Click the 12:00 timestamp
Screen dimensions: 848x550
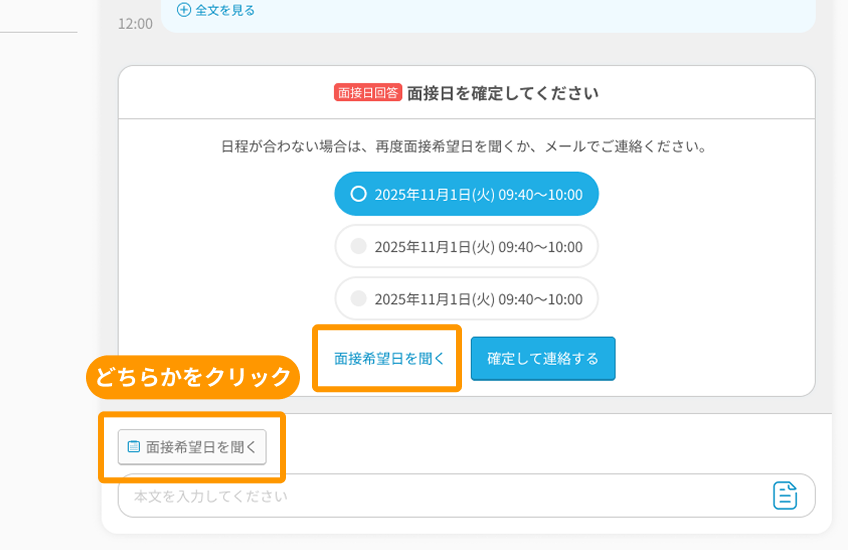[135, 24]
